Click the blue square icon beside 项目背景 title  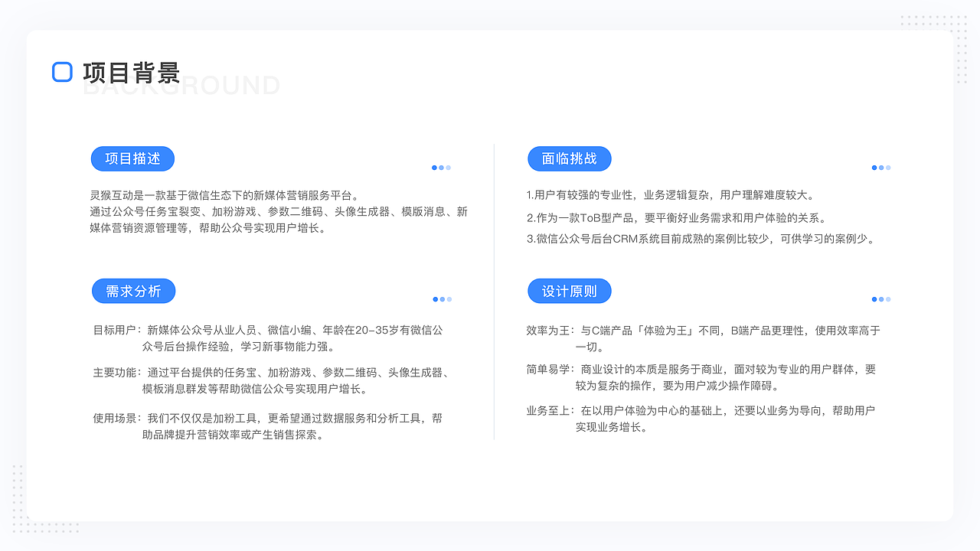pyautogui.click(x=61, y=72)
